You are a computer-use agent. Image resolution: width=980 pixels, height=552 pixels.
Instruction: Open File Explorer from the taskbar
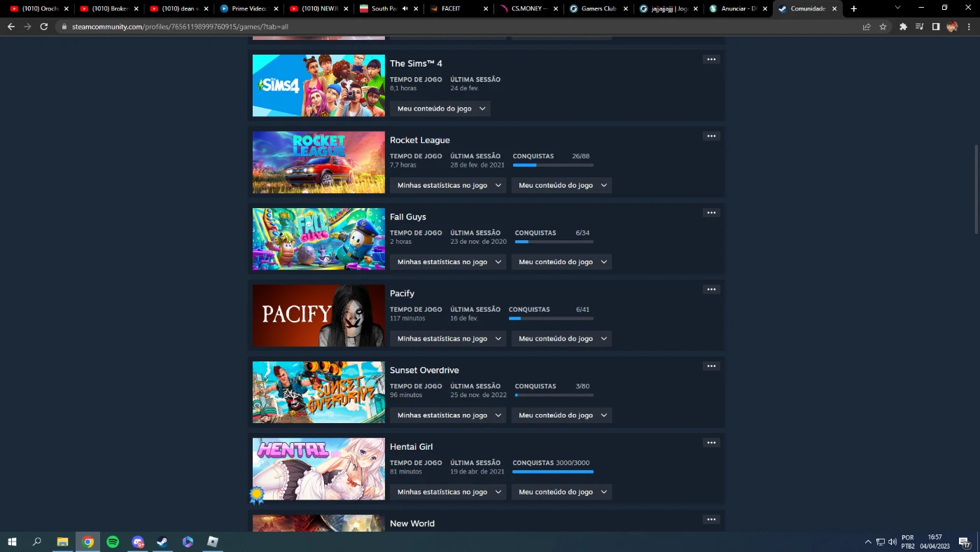coord(62,541)
